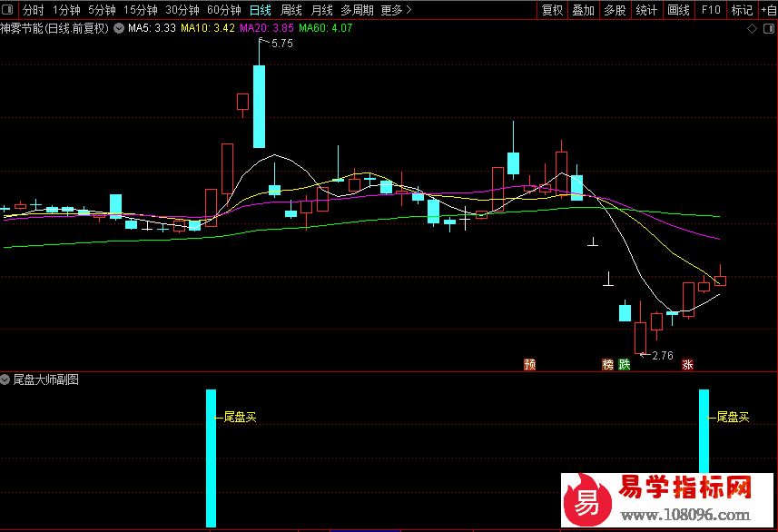
Task: Open the 画线 drawing tools
Action: [x=678, y=10]
